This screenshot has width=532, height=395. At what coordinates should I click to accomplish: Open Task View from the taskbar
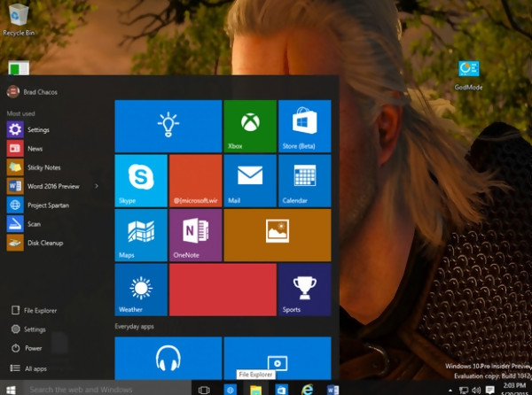pyautogui.click(x=204, y=389)
